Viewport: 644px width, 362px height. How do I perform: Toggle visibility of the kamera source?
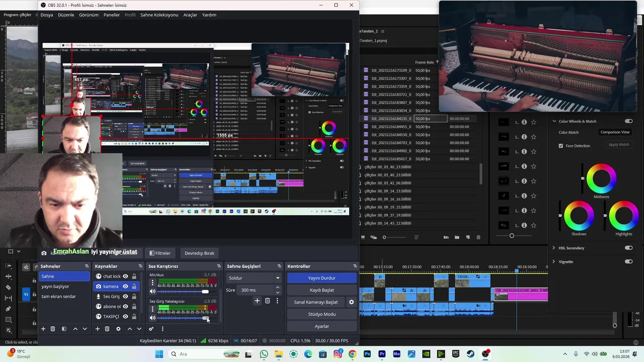[x=125, y=286]
